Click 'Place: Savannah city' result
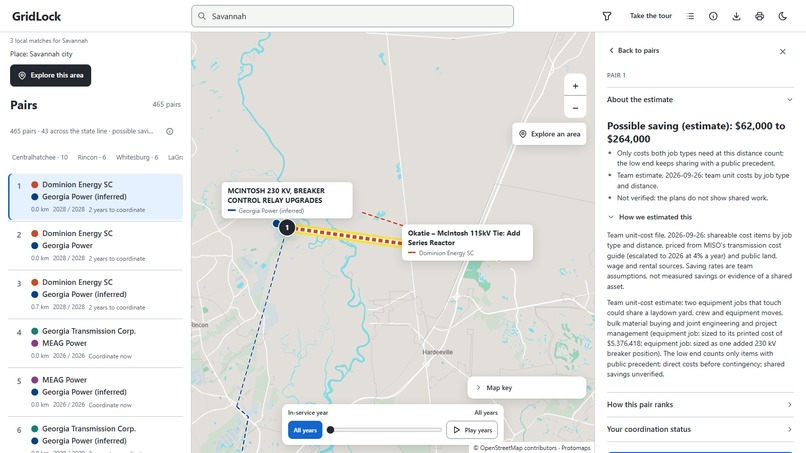Screen dimensions: 806x453 (x=41, y=54)
